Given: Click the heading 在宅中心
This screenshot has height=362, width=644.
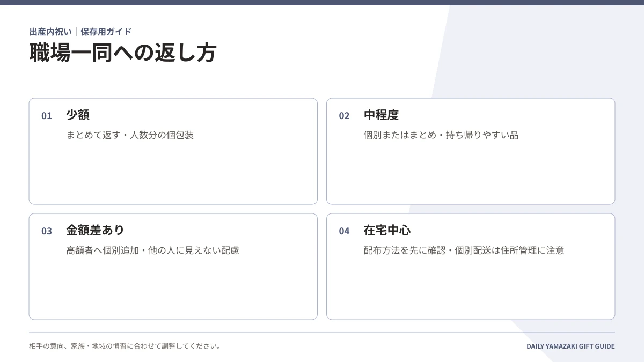Looking at the screenshot, I should pos(387,230).
